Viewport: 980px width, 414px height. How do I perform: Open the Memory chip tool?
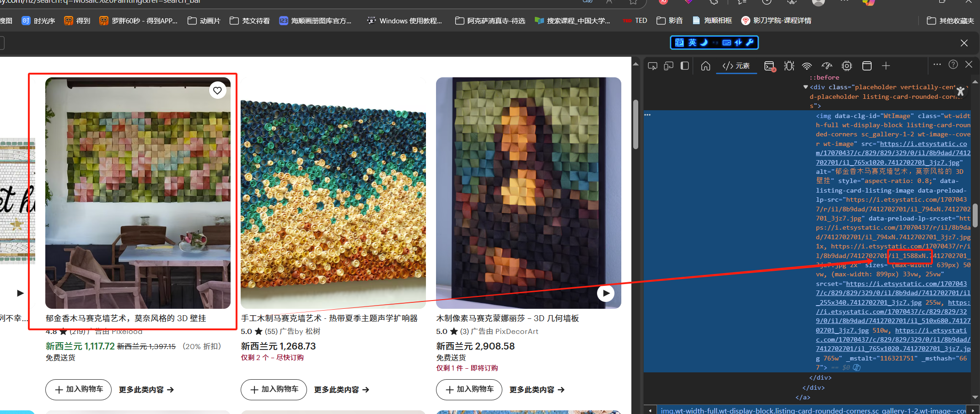tap(847, 66)
